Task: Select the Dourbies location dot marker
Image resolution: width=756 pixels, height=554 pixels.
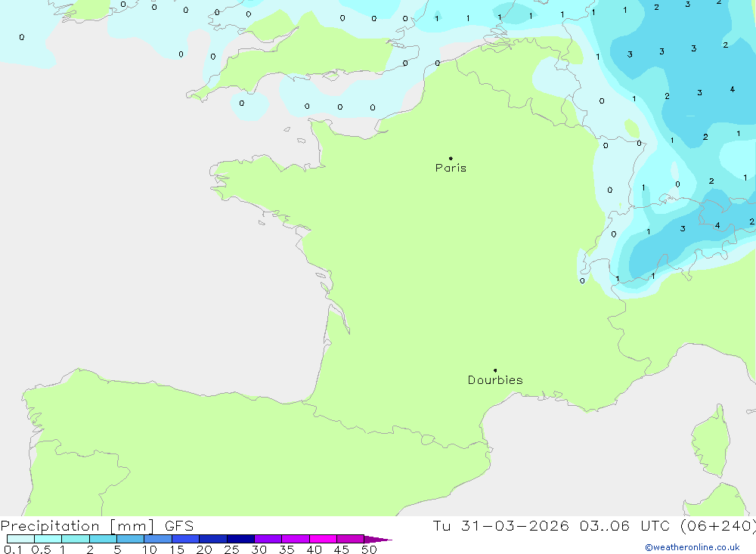Action: (x=495, y=370)
